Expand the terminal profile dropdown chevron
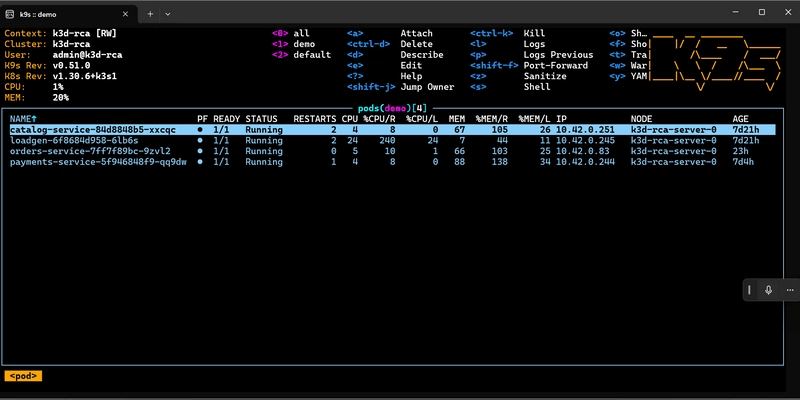The height and width of the screenshot is (400, 800). [x=167, y=14]
